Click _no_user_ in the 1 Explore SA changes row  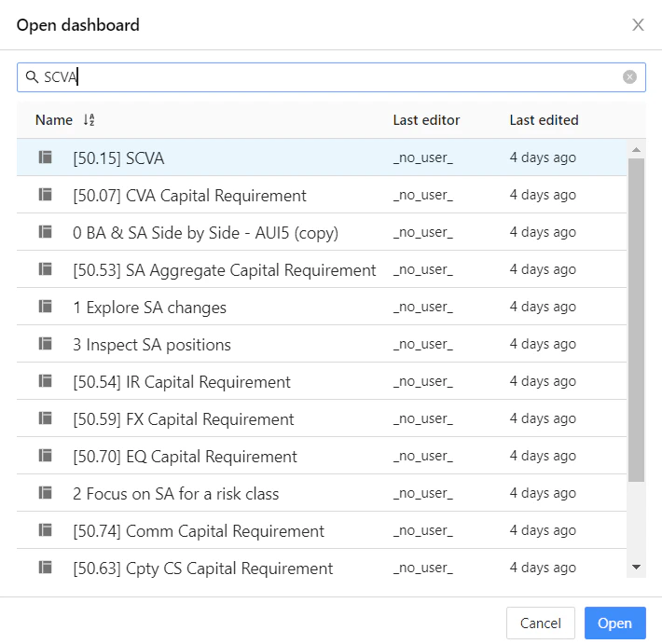click(x=423, y=307)
